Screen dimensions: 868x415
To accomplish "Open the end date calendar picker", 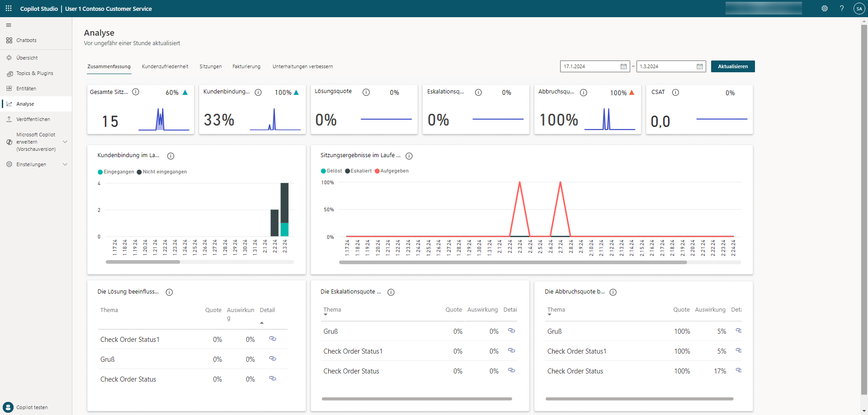I will pyautogui.click(x=700, y=66).
